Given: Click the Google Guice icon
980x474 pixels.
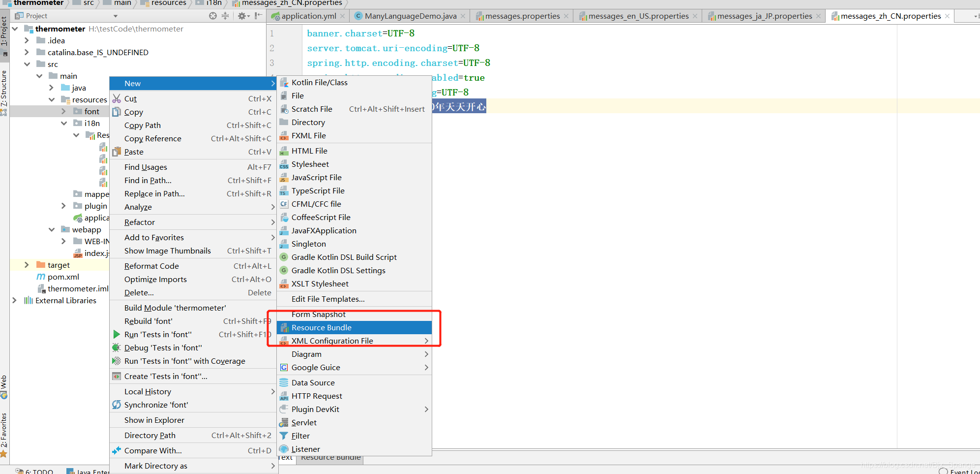Looking at the screenshot, I should [284, 367].
